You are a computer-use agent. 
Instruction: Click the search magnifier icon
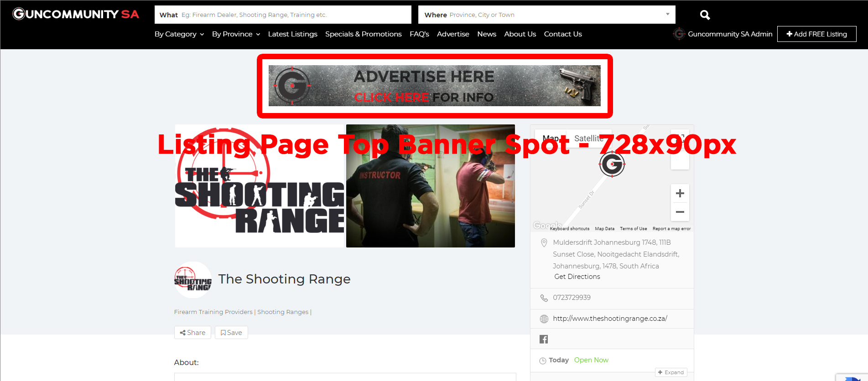(705, 15)
